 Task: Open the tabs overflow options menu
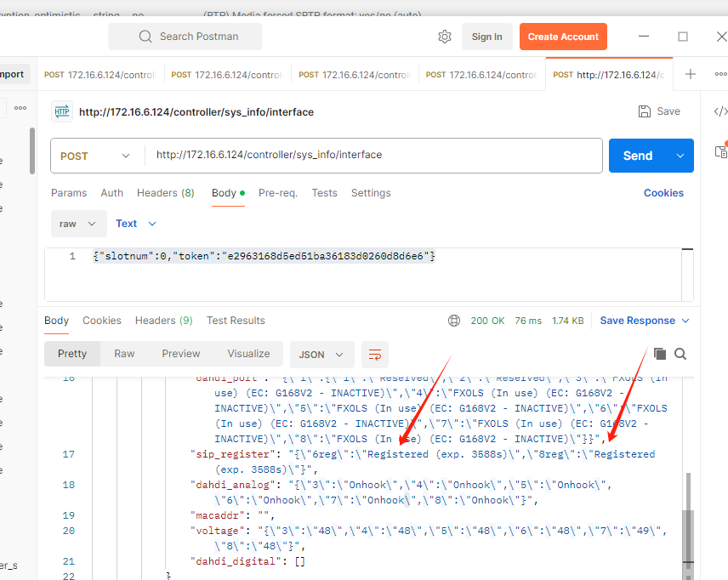(x=720, y=74)
